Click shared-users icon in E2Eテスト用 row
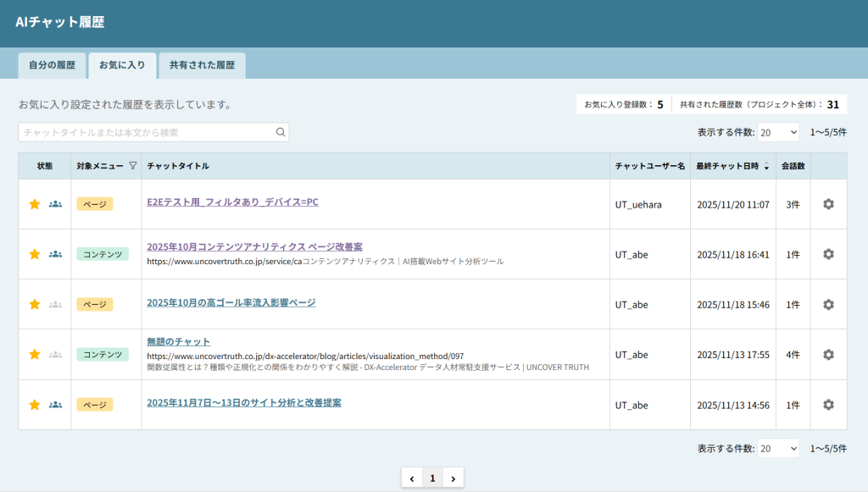868x492 pixels. pyautogui.click(x=56, y=204)
